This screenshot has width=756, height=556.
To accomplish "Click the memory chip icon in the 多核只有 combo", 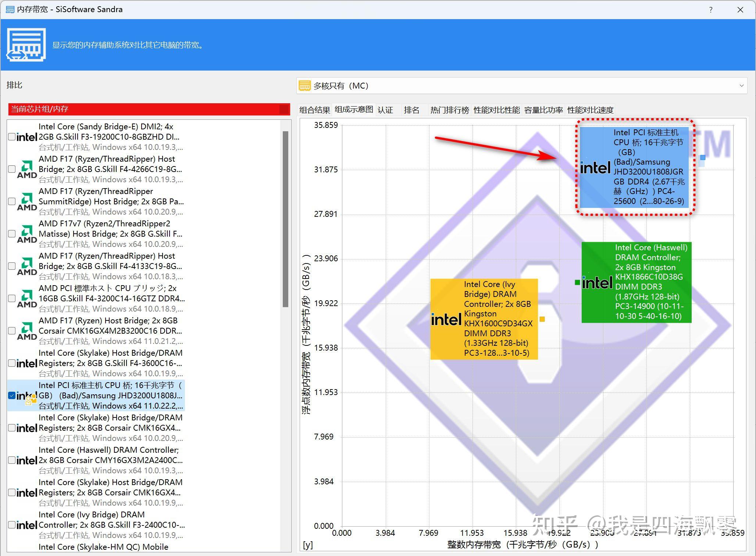I will 304,86.
